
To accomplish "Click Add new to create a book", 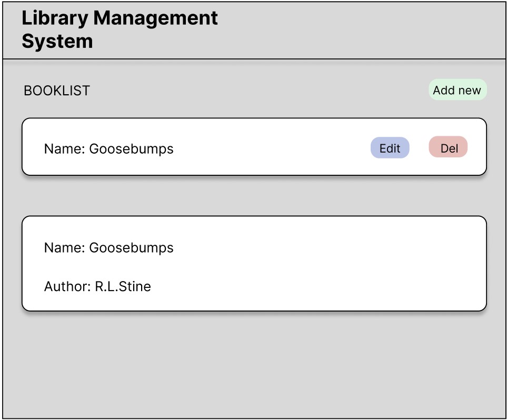I will tap(458, 89).
